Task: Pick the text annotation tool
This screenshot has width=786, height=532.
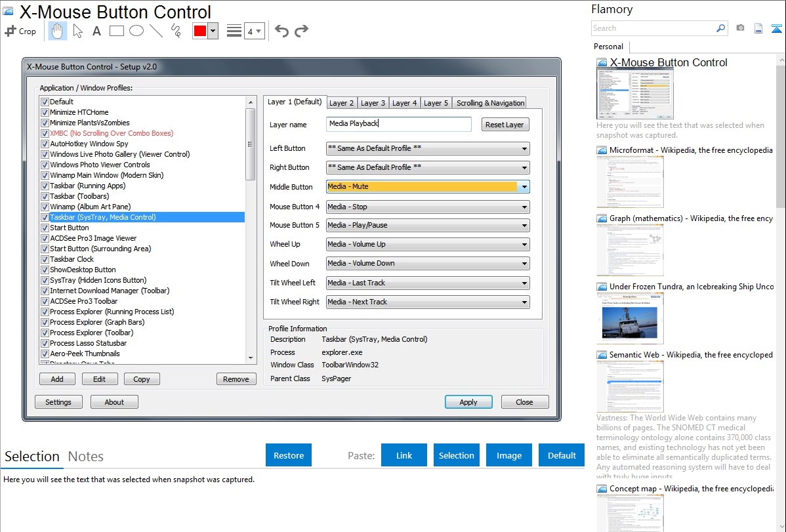Action: [x=96, y=31]
